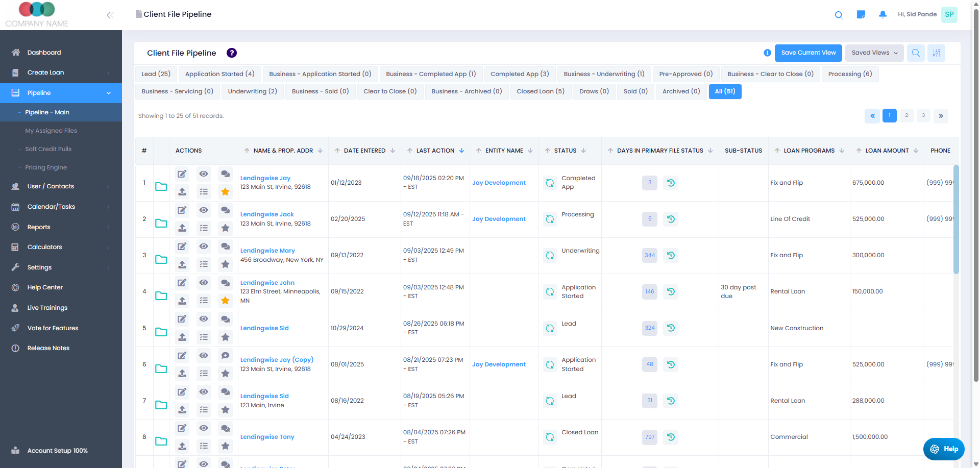
Task: Click the history icon next to 344 days
Action: pyautogui.click(x=671, y=255)
